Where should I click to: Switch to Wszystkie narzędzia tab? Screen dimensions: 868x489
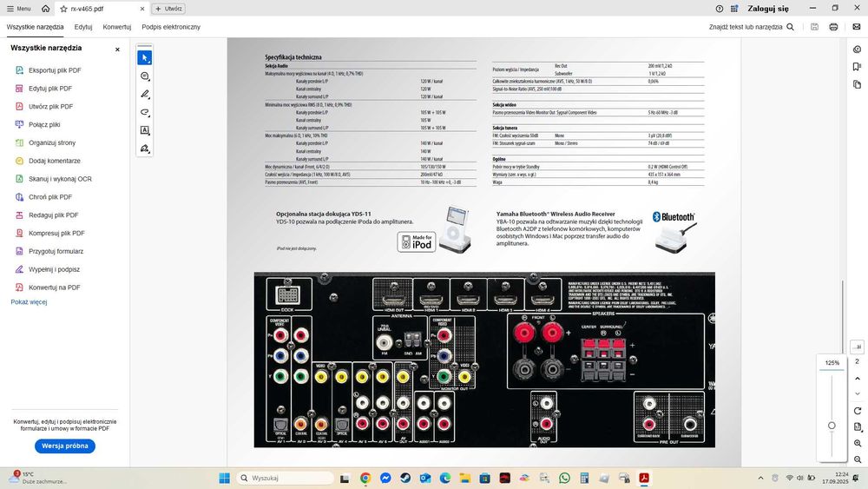[35, 27]
